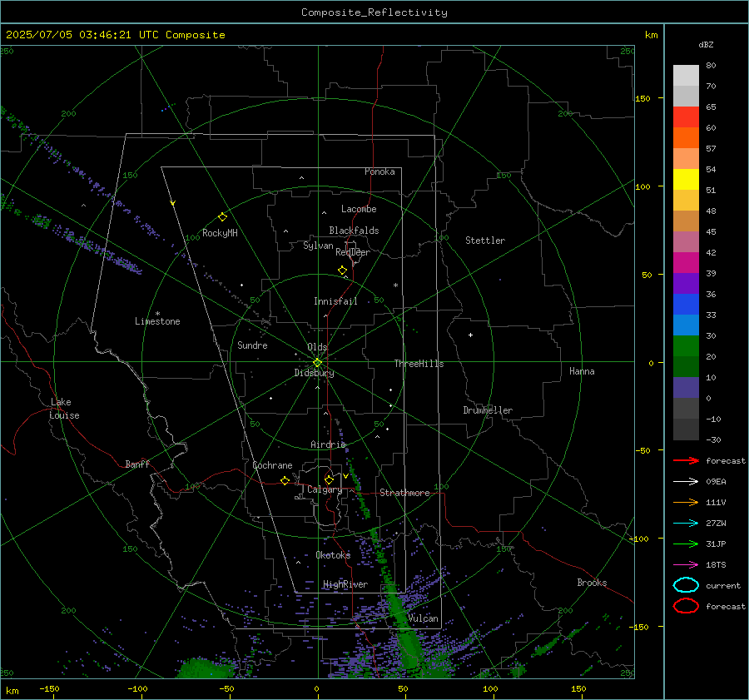Click the Calgary city label
749x700 pixels.
325,489
